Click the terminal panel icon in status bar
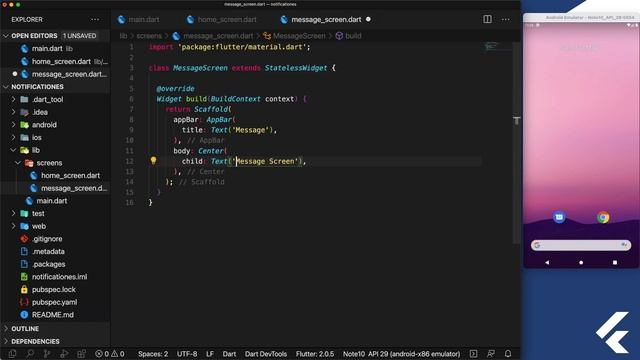 473,353
